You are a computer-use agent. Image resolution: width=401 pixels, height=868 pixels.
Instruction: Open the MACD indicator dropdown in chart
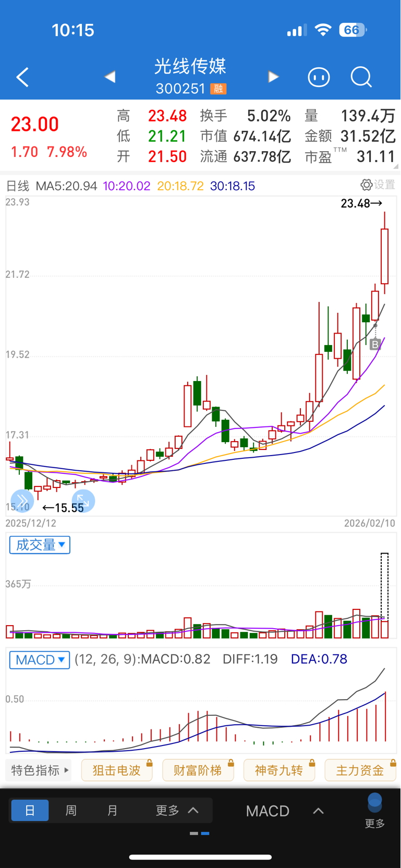(40, 659)
